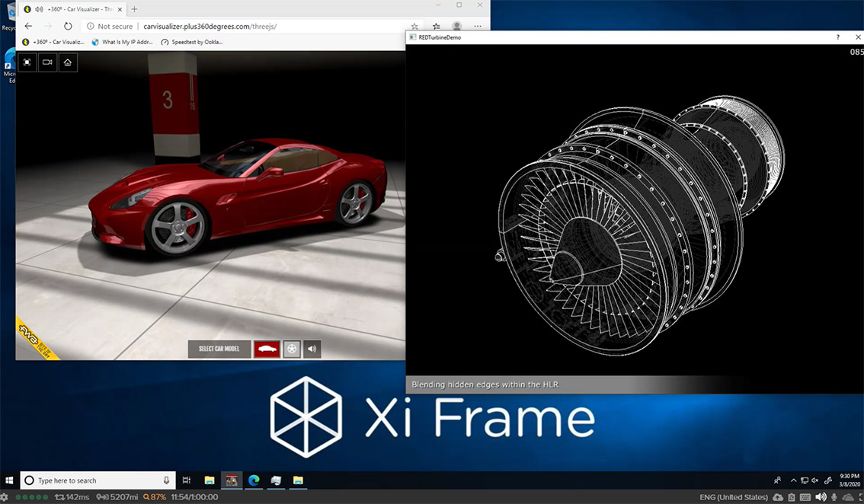This screenshot has width=864, height=504.
Task: Click the SELECT CAR MODEL button
Action: [219, 349]
